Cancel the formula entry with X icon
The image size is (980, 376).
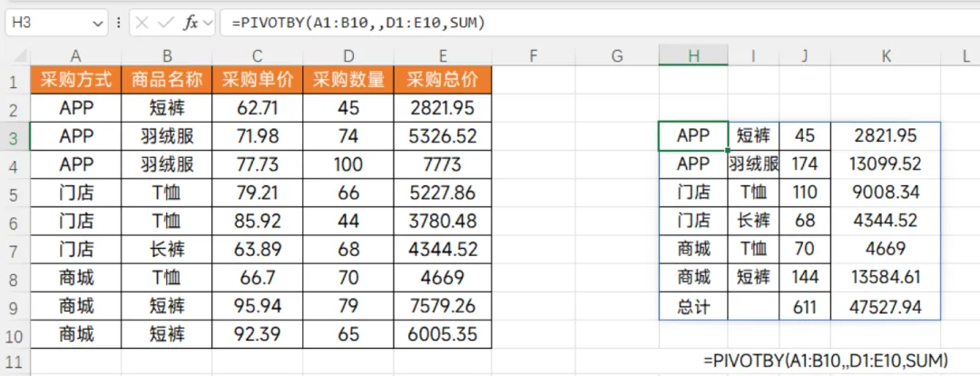point(142,23)
